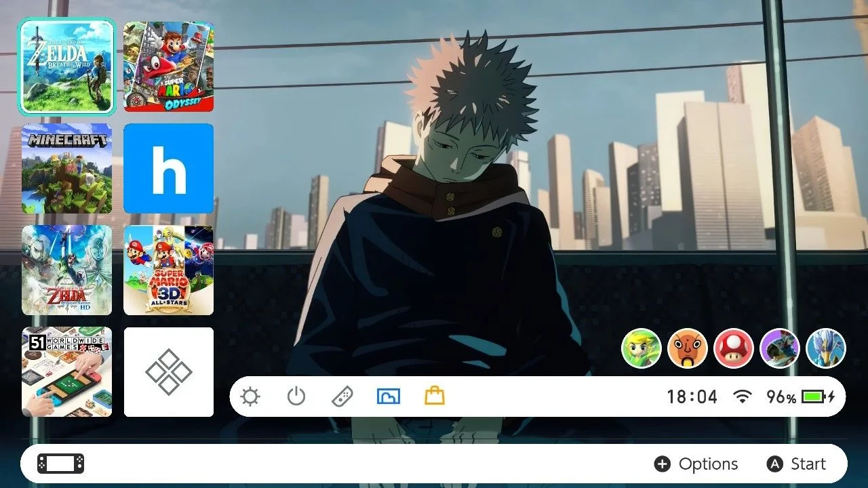This screenshot has height=488, width=868.
Task: Click the Options plus button
Action: point(696,464)
